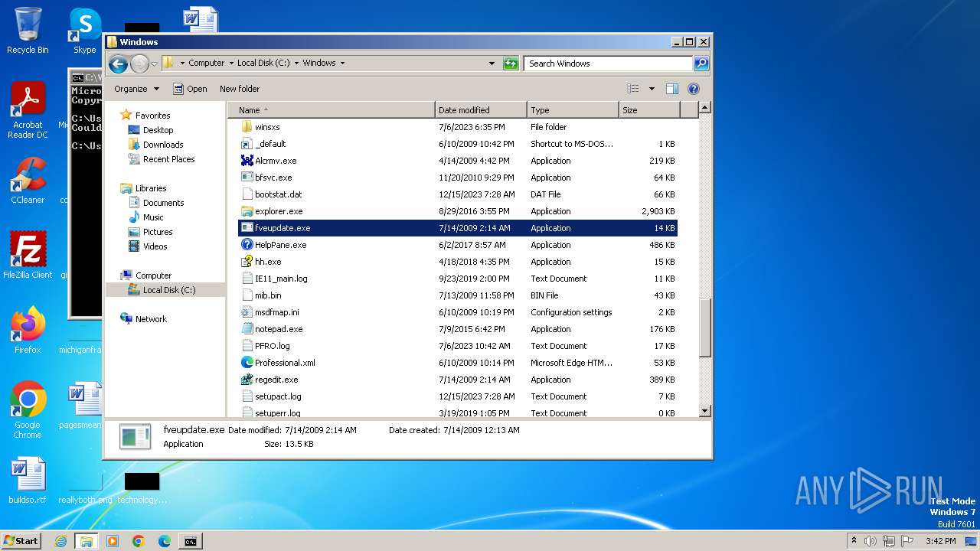
Task: Select the hh.exe file icon
Action: coord(247,262)
